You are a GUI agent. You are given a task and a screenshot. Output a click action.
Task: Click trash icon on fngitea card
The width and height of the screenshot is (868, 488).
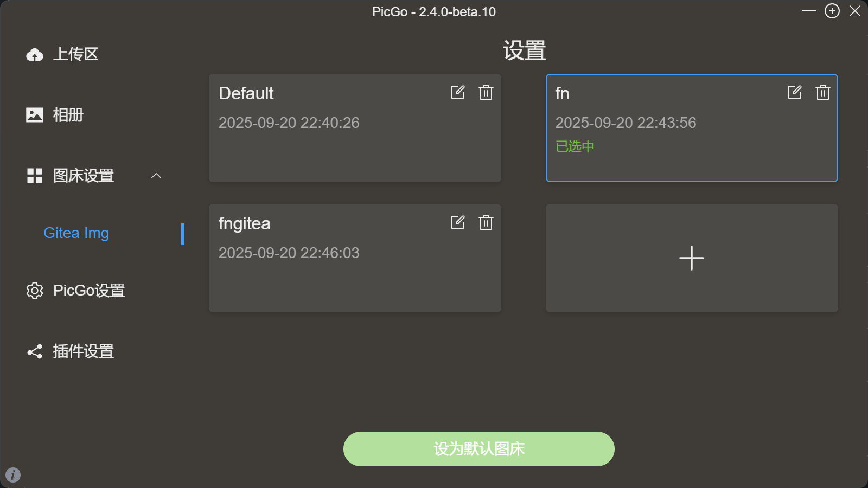click(x=486, y=222)
